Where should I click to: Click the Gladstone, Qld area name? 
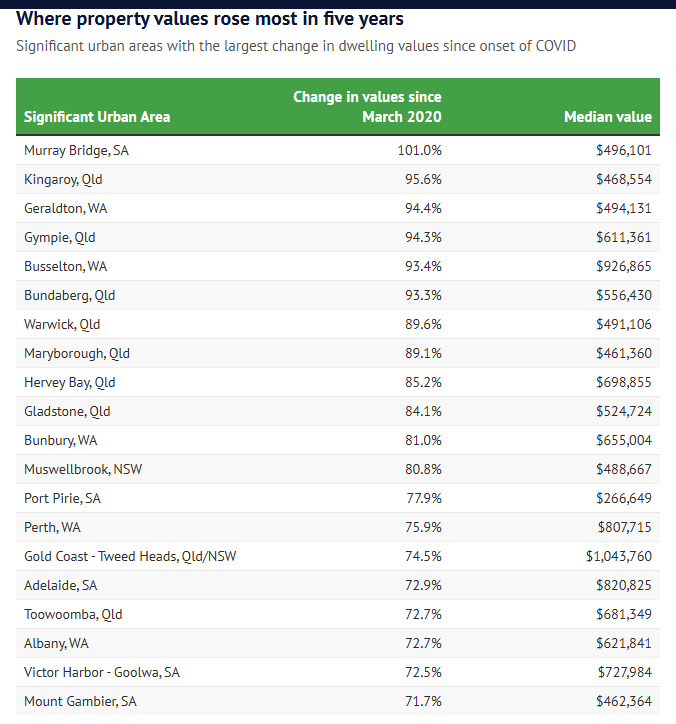[x=67, y=411]
